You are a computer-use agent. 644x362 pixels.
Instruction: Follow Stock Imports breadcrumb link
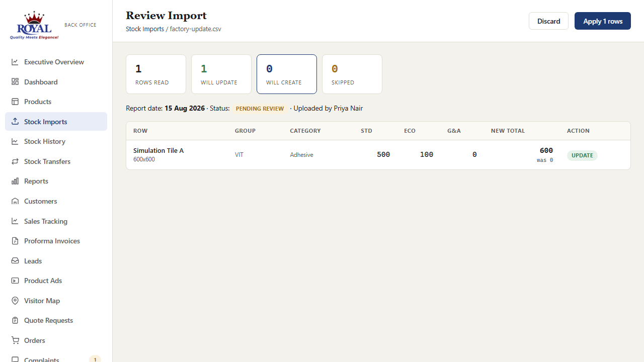[145, 29]
